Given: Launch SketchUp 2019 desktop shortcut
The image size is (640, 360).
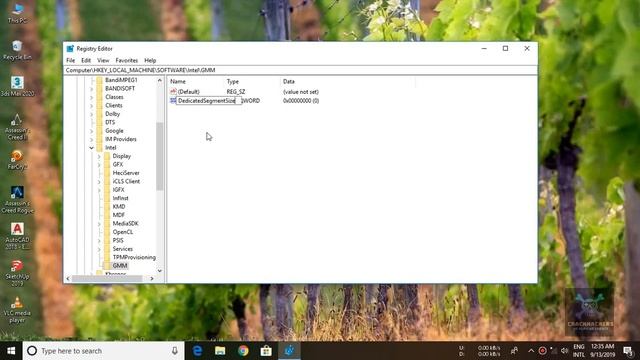Looking at the screenshot, I should (17, 273).
